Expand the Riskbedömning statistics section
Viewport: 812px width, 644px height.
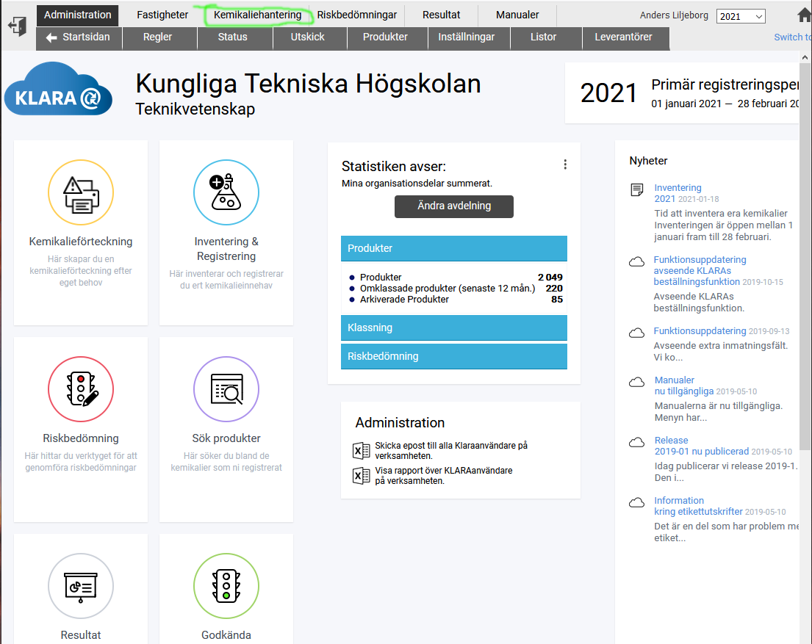pyautogui.click(x=453, y=356)
